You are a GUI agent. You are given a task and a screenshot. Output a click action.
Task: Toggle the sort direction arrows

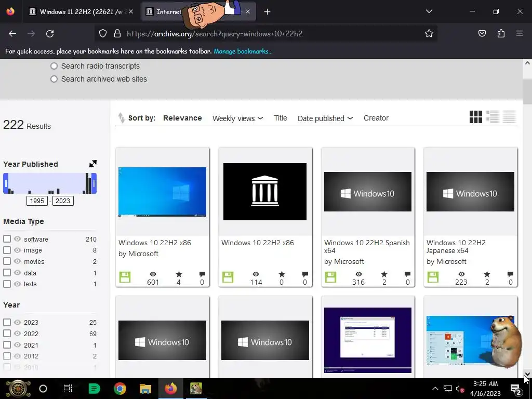point(121,118)
